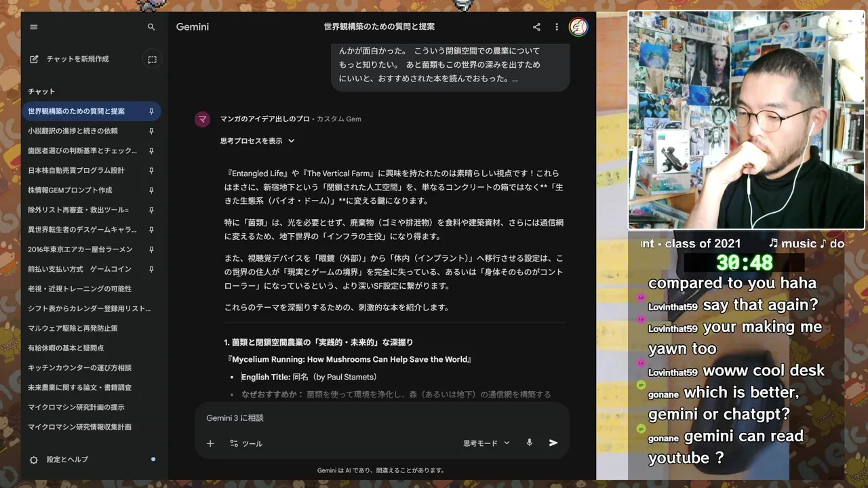
Task: Open chat 歯医者選びの判断基準とチェック
Action: pos(82,150)
